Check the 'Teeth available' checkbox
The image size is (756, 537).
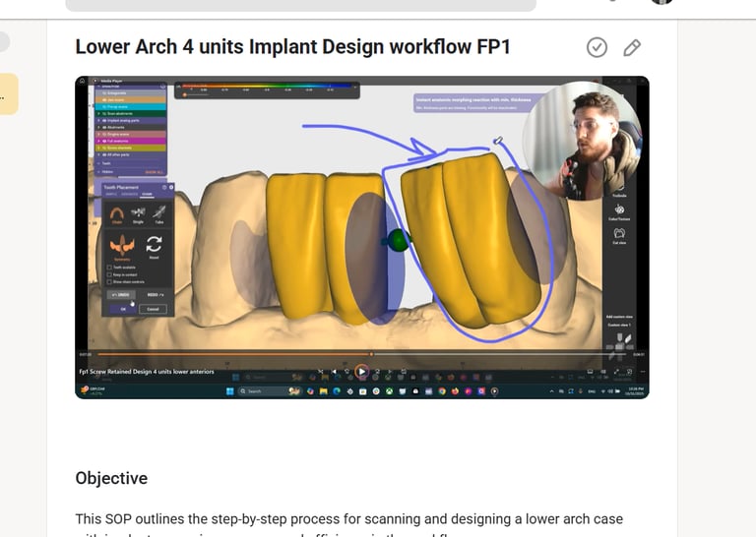pyautogui.click(x=109, y=268)
